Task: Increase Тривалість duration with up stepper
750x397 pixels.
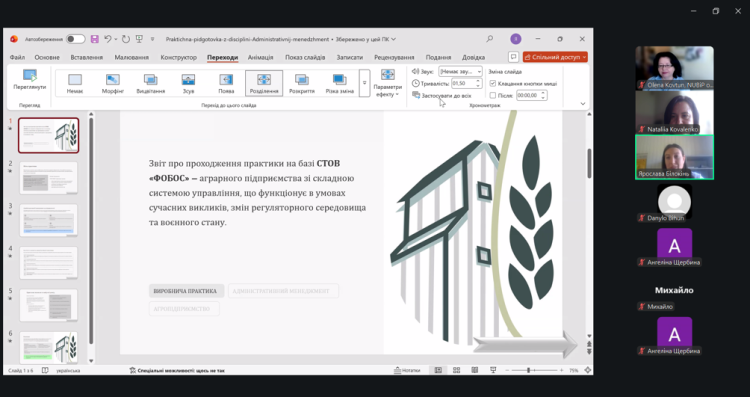Action: [x=478, y=81]
